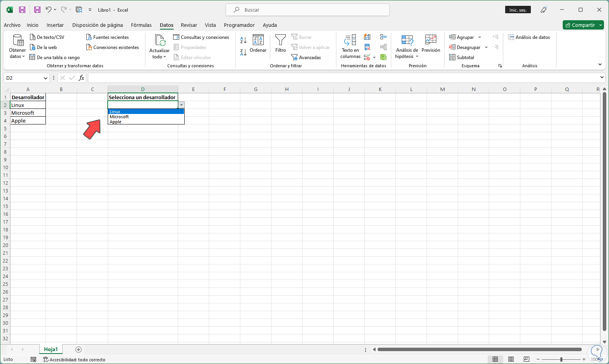Pick Apple from the dropdown list
The width and height of the screenshot is (609, 364).
(146, 122)
